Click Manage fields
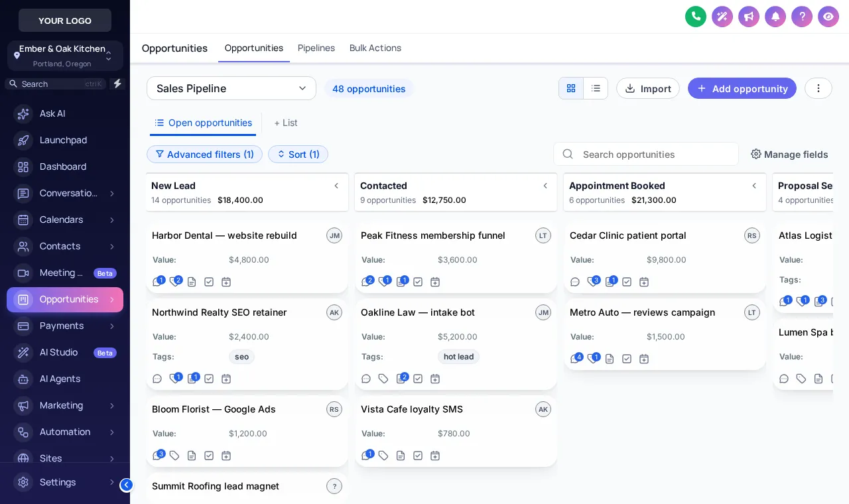 point(789,155)
